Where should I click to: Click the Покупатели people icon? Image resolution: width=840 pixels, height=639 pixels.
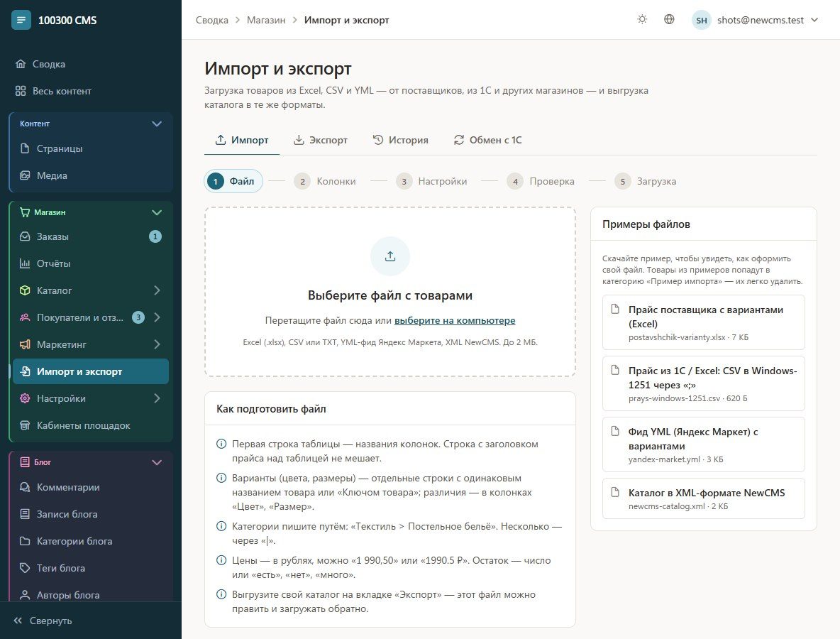point(25,317)
